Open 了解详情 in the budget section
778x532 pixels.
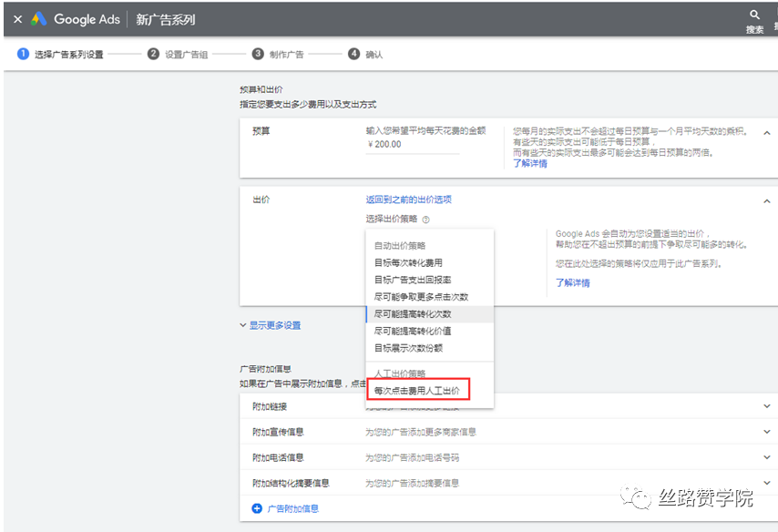528,164
